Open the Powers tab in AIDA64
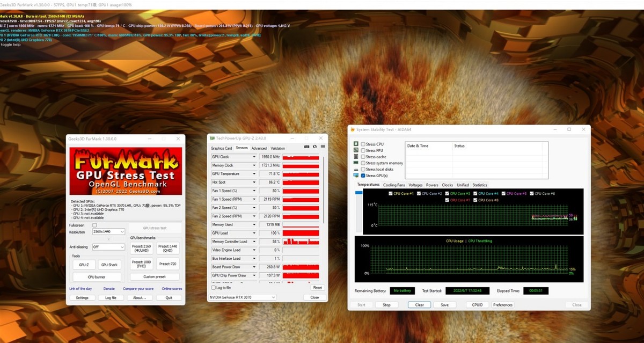 (432, 185)
